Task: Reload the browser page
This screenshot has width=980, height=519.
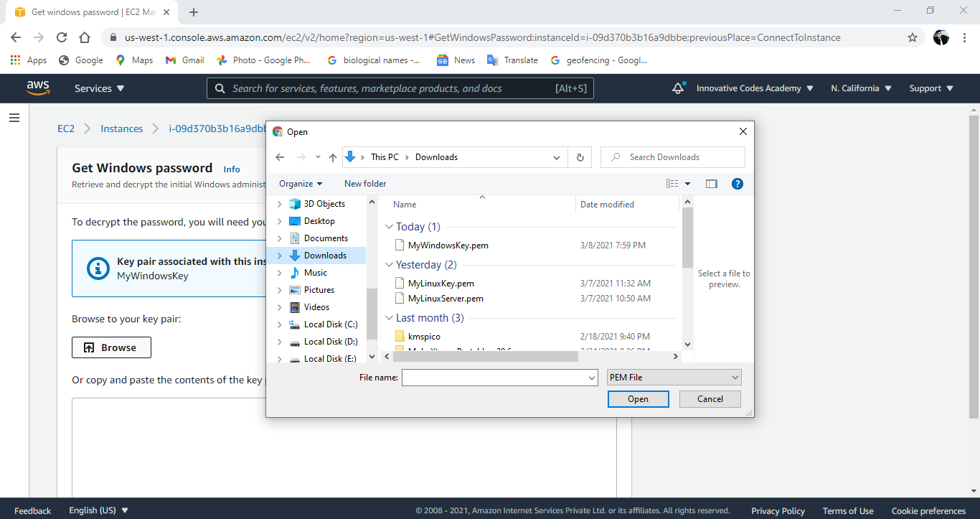Action: point(62,37)
